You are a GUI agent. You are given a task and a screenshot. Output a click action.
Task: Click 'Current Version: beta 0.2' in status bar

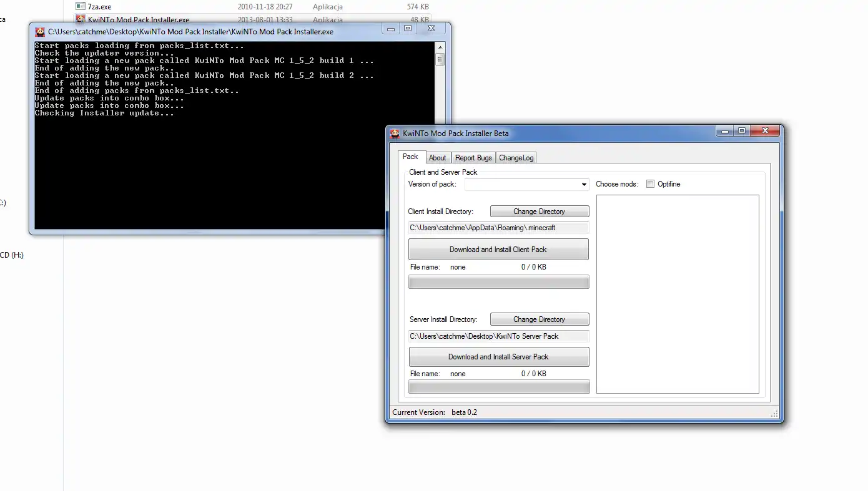pos(435,412)
